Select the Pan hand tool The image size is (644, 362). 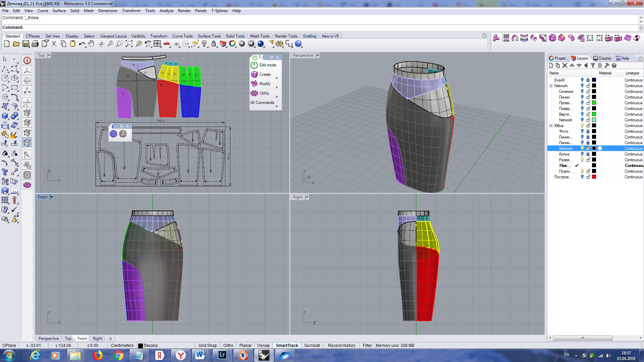coord(91,44)
